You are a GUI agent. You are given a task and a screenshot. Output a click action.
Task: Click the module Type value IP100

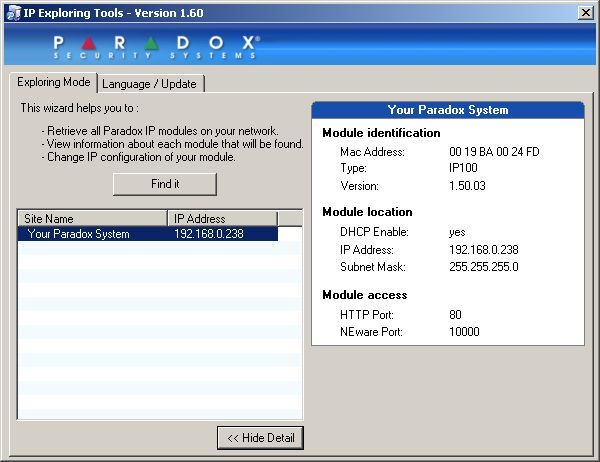pyautogui.click(x=463, y=169)
